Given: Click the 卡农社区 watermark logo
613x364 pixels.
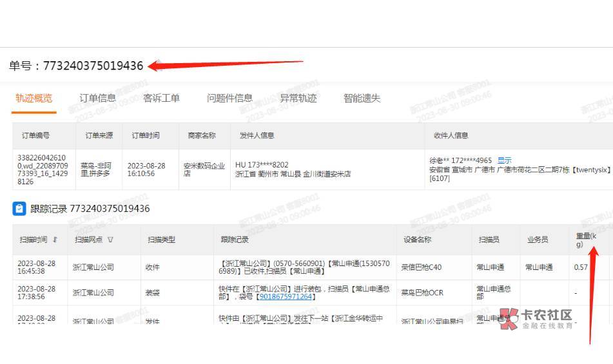Looking at the screenshot, I should [536, 318].
